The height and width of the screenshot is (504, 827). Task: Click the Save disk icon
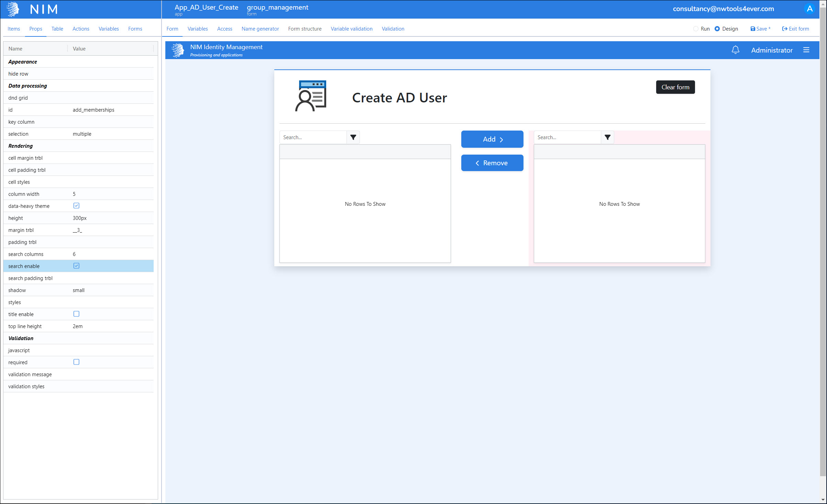(x=753, y=29)
